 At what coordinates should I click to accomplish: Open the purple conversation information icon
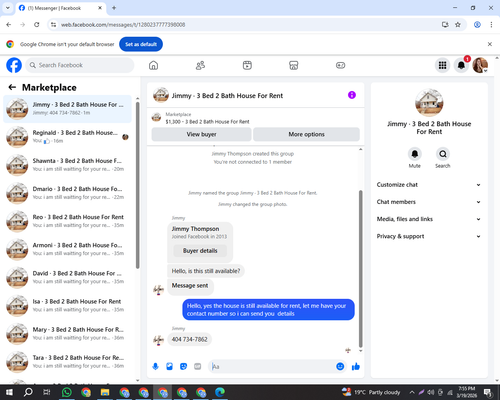pyautogui.click(x=352, y=95)
